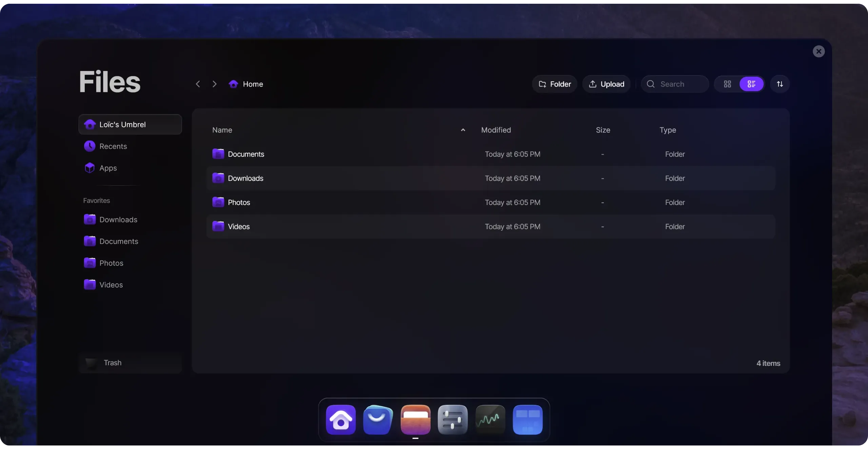The image size is (868, 449).
Task: Open the sort options button
Action: coord(780,84)
